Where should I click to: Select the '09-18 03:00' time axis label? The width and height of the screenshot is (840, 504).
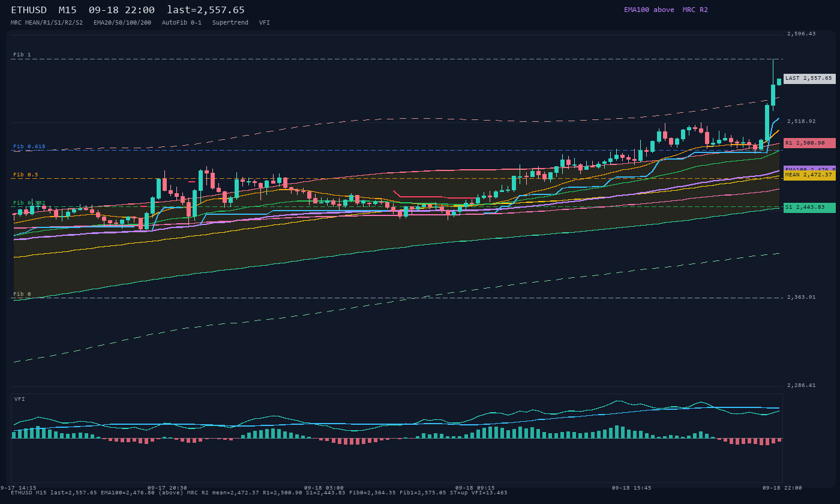[324, 488]
